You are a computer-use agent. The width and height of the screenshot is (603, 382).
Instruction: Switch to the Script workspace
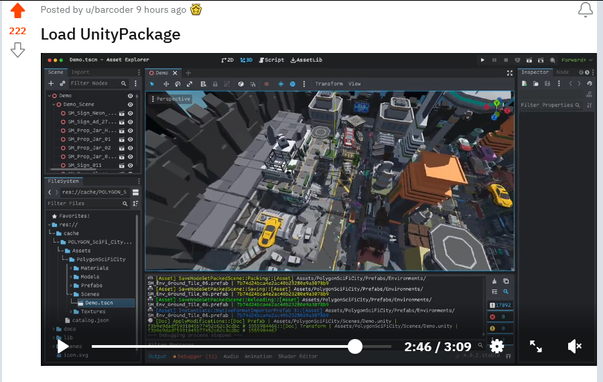coord(272,60)
